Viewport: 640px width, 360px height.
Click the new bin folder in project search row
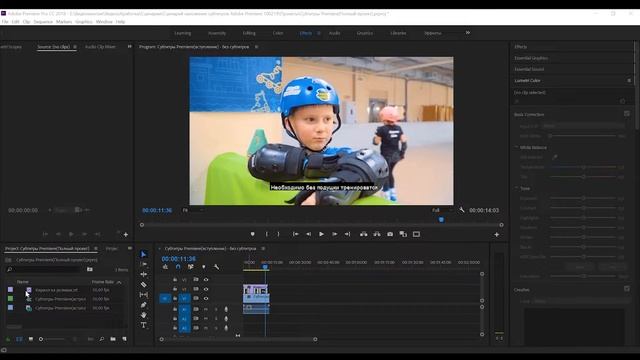pos(90,269)
